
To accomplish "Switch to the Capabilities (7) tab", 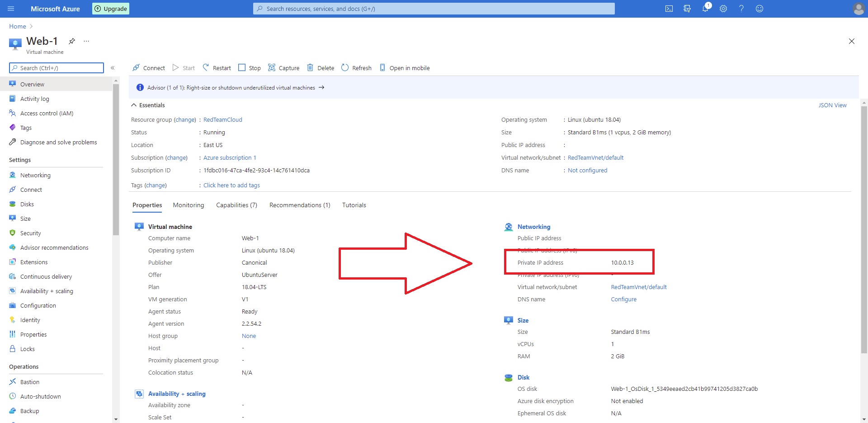I will 236,205.
